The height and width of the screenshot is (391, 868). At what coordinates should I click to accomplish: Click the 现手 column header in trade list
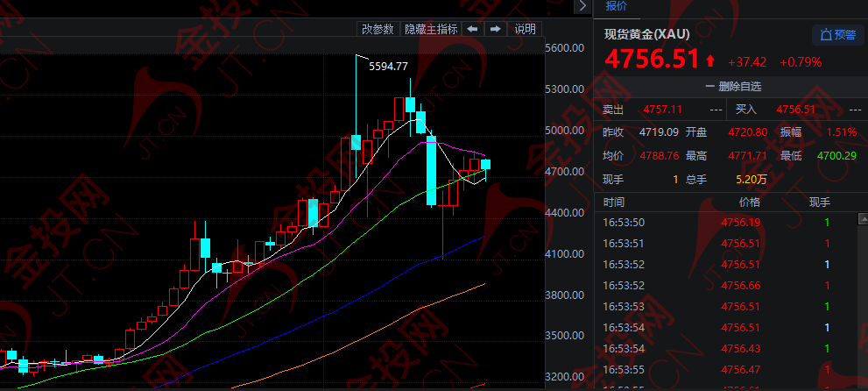click(819, 203)
